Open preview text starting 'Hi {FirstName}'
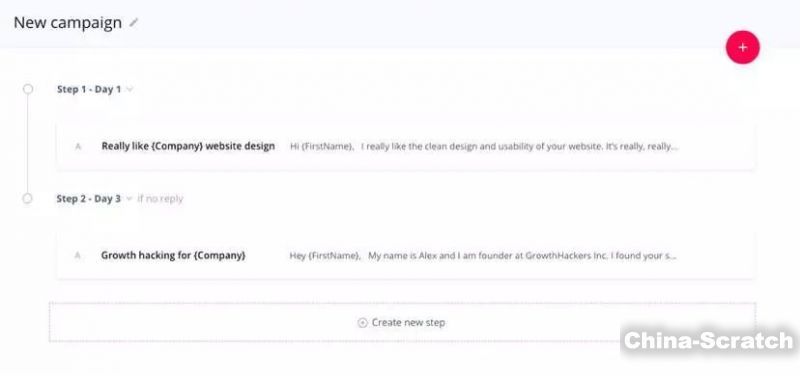 coord(484,146)
